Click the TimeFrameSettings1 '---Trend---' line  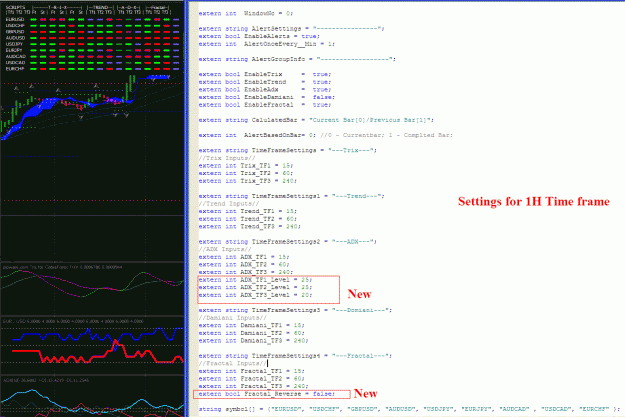[x=291, y=196]
